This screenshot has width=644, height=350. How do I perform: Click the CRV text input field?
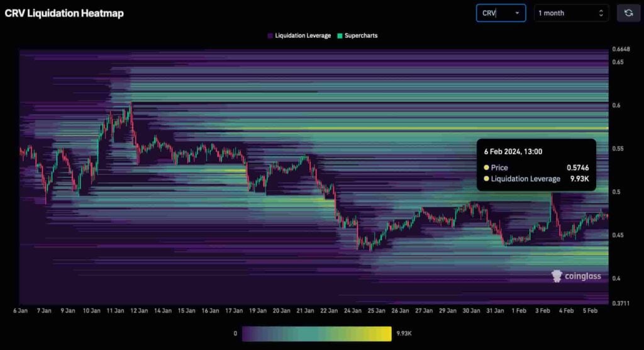pyautogui.click(x=496, y=13)
